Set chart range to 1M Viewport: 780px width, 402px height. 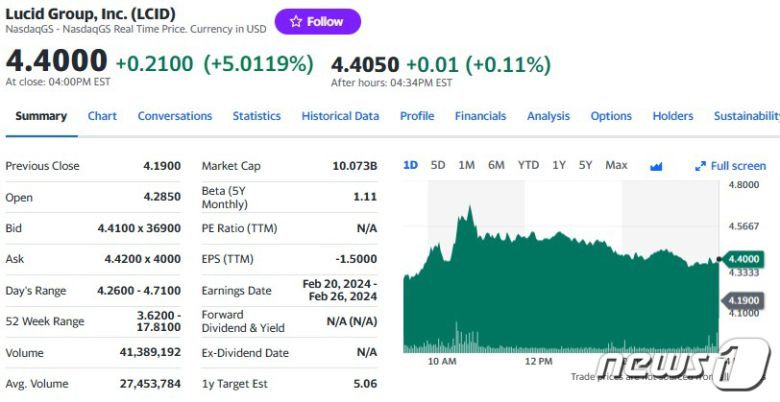pyautogui.click(x=466, y=165)
